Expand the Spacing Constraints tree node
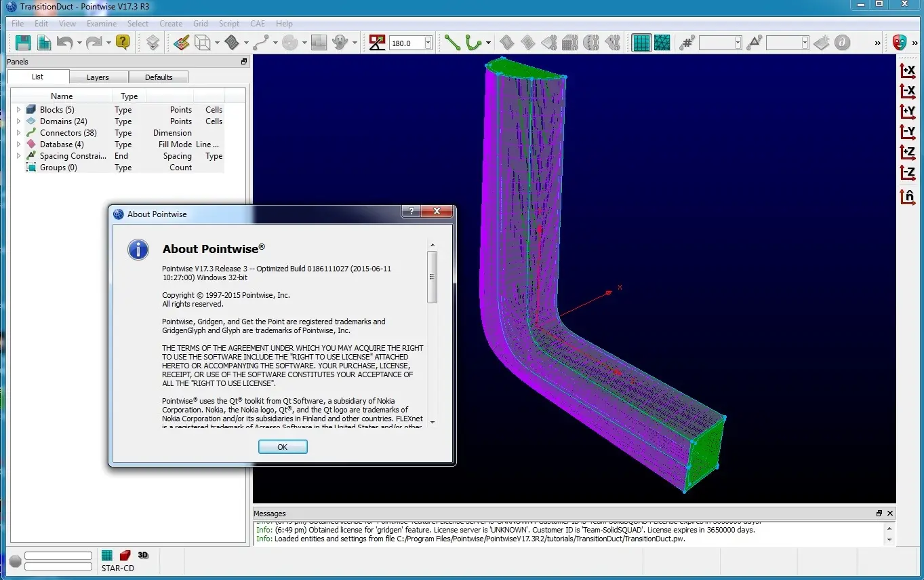Image resolution: width=924 pixels, height=580 pixels. pyautogui.click(x=18, y=156)
